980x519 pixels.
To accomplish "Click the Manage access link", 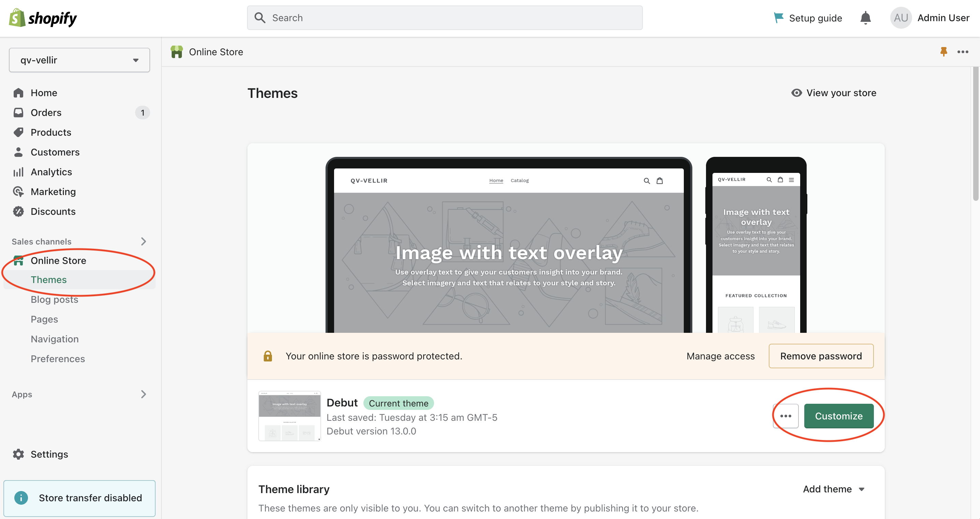I will pyautogui.click(x=720, y=356).
